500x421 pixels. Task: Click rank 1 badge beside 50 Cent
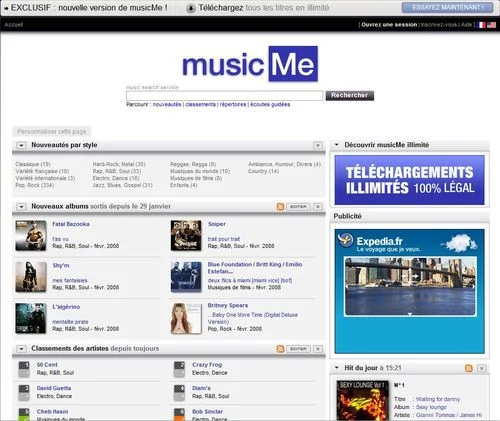24,369
